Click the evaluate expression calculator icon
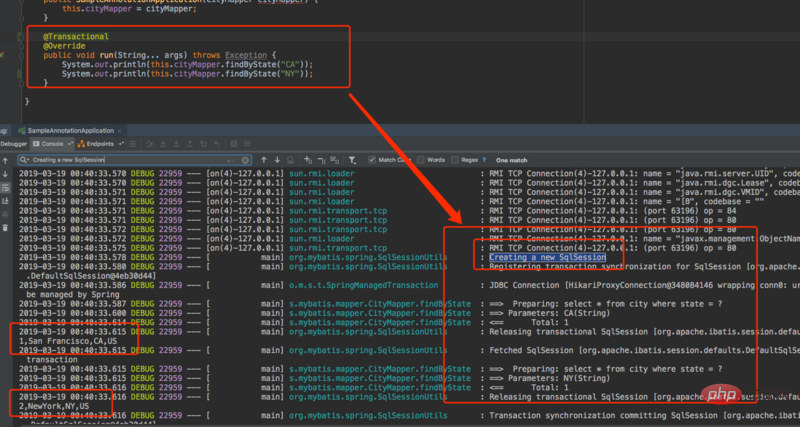Image resolution: width=800 pixels, height=427 pixels. [x=234, y=144]
